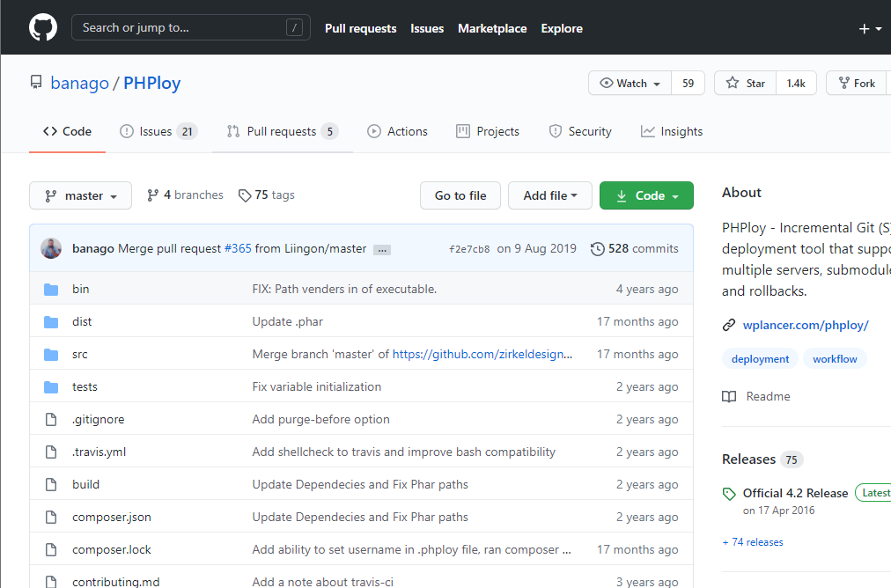Image resolution: width=891 pixels, height=588 pixels.
Task: Open the Readme book icon link
Action: pos(729,396)
